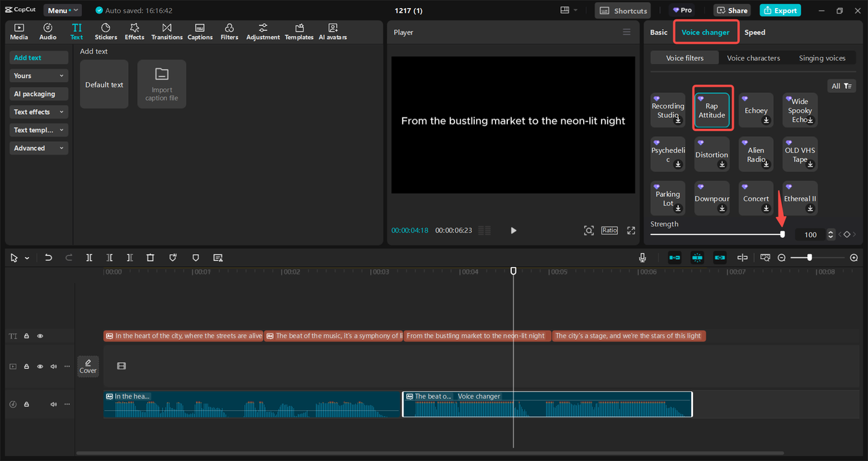Undo the last action in timeline toolbar

pyautogui.click(x=48, y=258)
